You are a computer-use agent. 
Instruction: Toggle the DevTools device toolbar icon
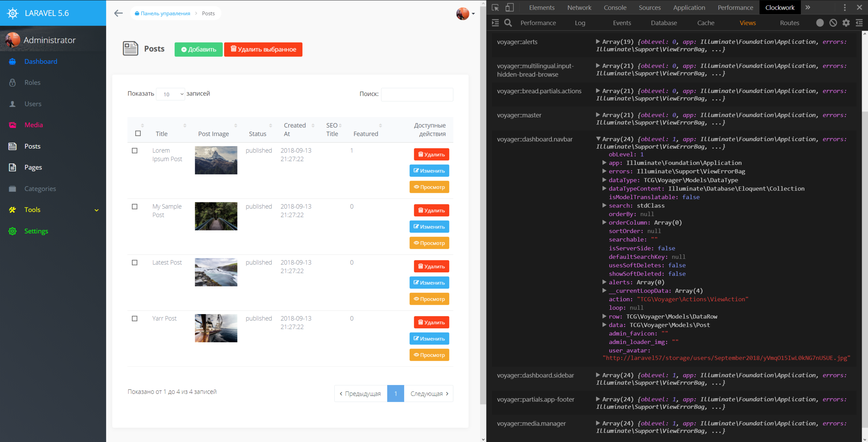click(x=509, y=7)
